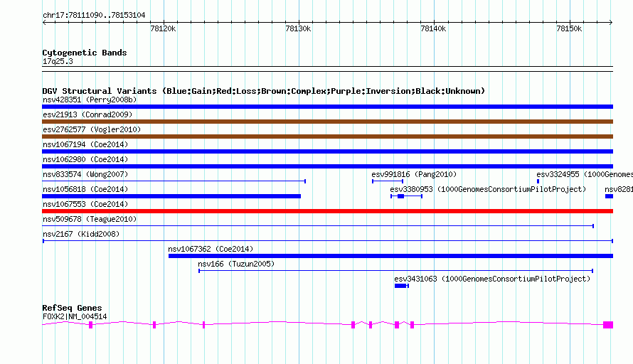Select the esv3431063 blue block glyph
The width and height of the screenshot is (633, 364).
click(402, 286)
